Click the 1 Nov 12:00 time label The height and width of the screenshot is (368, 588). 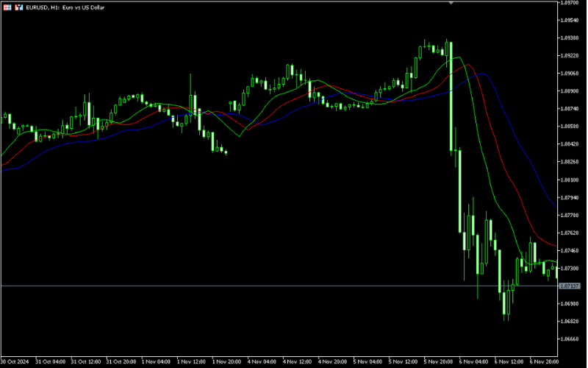click(x=191, y=361)
